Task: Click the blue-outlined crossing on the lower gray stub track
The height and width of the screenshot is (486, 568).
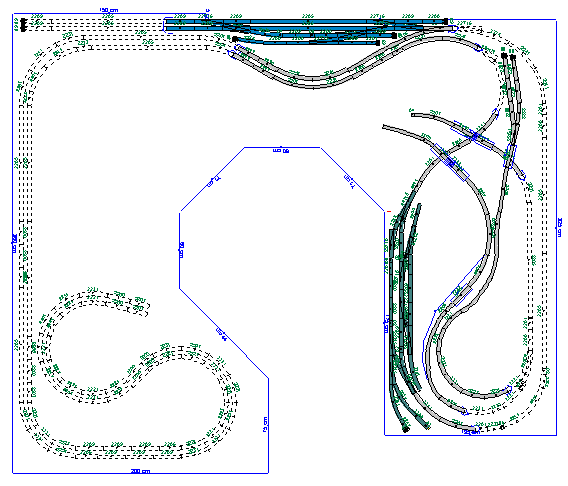Action: coord(450,163)
